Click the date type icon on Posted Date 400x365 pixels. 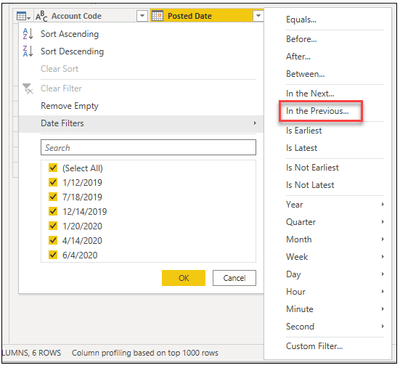[158, 16]
